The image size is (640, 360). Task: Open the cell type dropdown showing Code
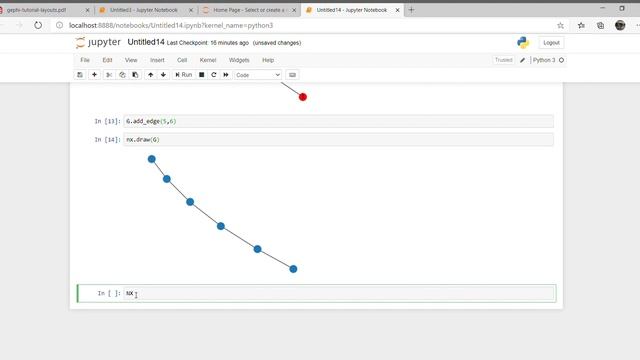[x=258, y=75]
